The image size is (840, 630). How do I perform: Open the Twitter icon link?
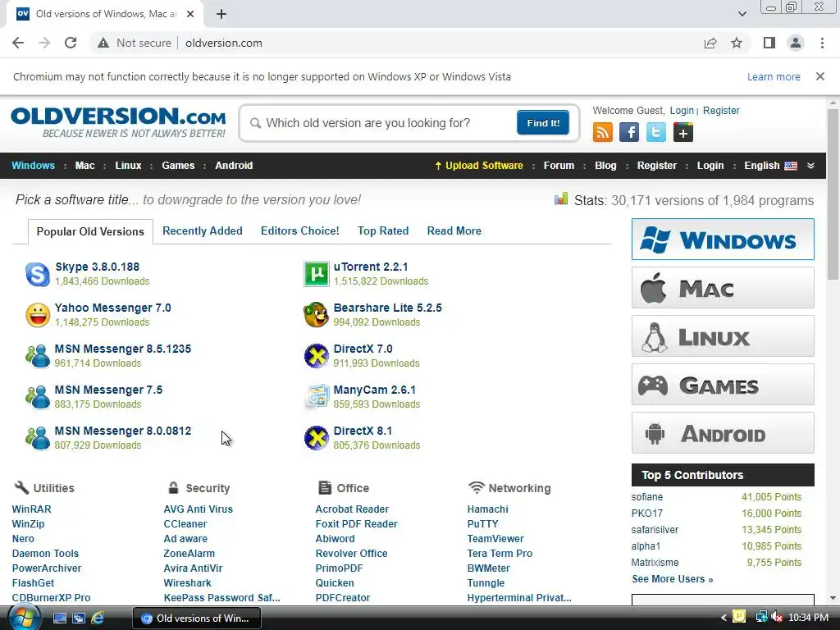tap(655, 132)
